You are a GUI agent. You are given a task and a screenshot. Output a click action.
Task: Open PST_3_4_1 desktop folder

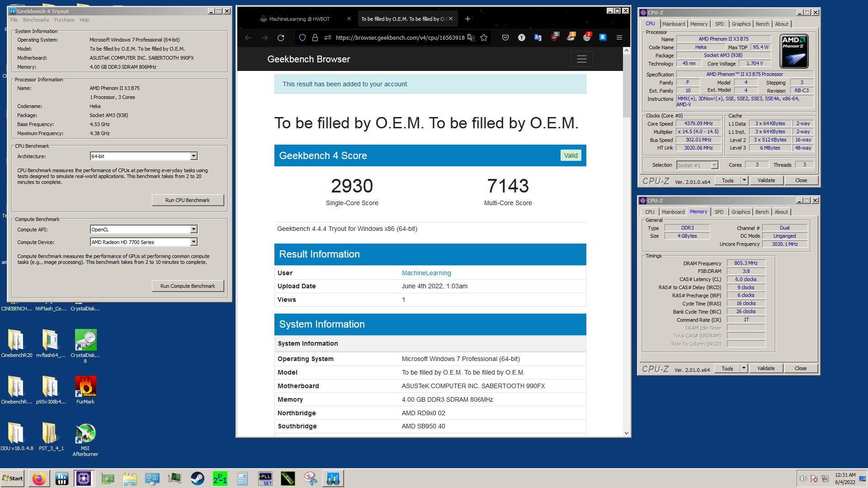point(51,436)
